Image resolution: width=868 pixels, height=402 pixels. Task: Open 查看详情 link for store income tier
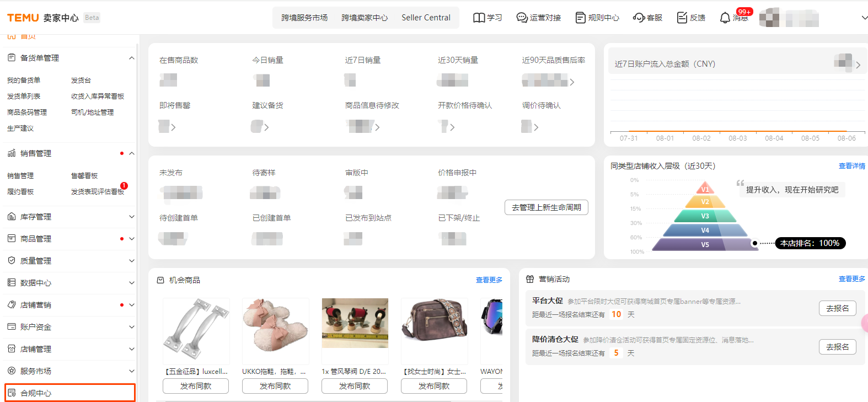(x=851, y=166)
